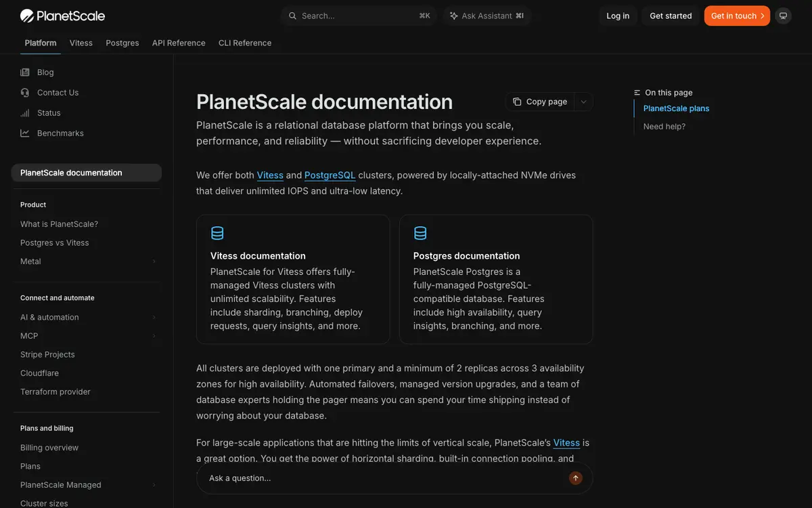Click the On this page list icon

click(637, 93)
